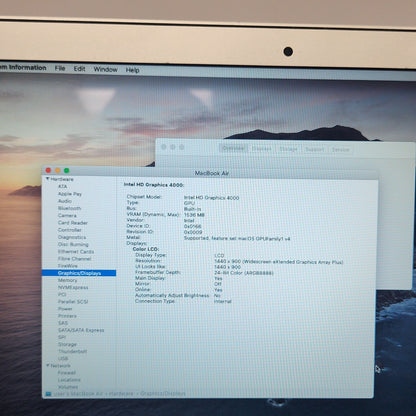Image resolution: width=416 pixels, height=416 pixels.
Task: Select Firewall under Network
Action: (67, 373)
